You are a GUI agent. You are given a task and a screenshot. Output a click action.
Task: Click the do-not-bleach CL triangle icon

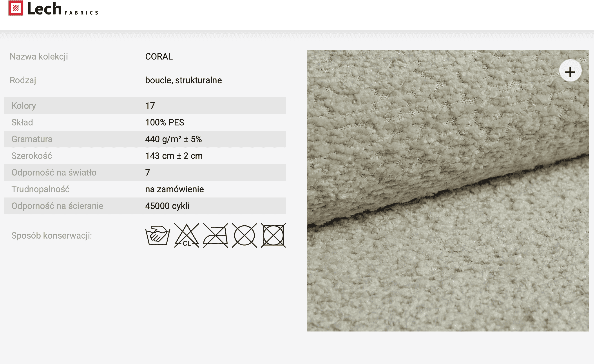[187, 235]
